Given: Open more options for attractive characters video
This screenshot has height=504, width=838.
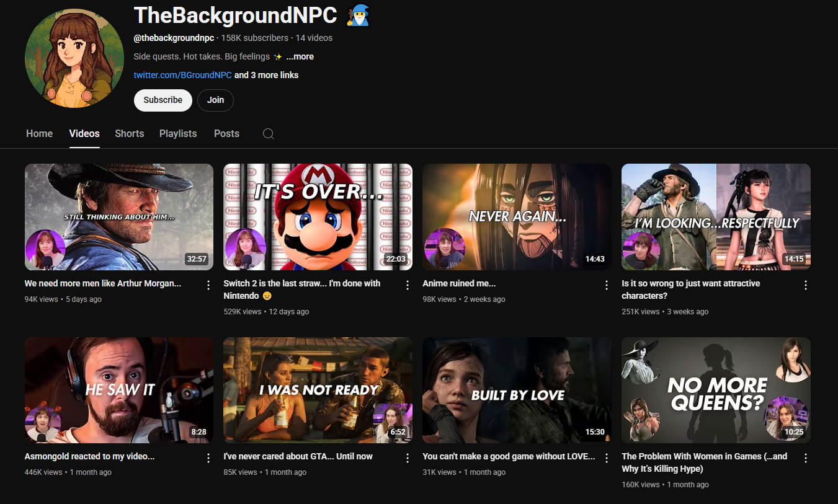Looking at the screenshot, I should 806,285.
